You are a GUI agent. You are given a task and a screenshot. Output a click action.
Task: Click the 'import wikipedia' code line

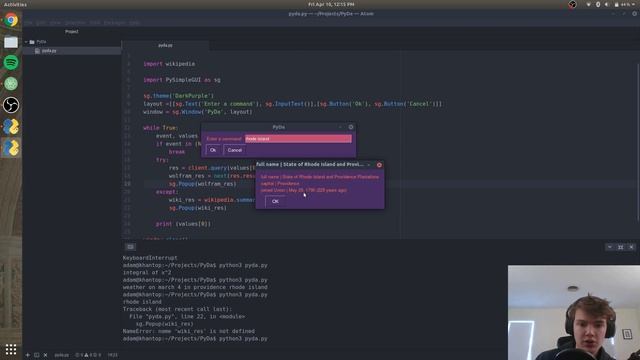pyautogui.click(x=169, y=64)
